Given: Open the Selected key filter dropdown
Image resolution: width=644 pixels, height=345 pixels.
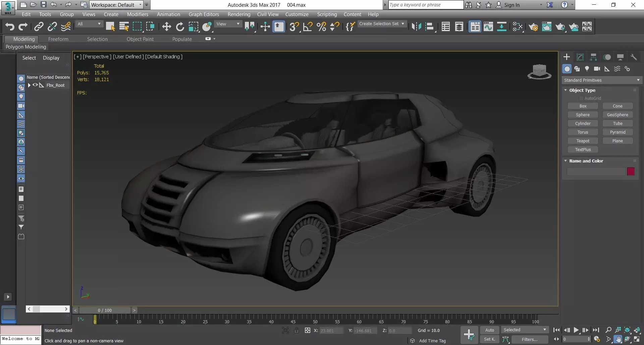Looking at the screenshot, I should [x=525, y=330].
